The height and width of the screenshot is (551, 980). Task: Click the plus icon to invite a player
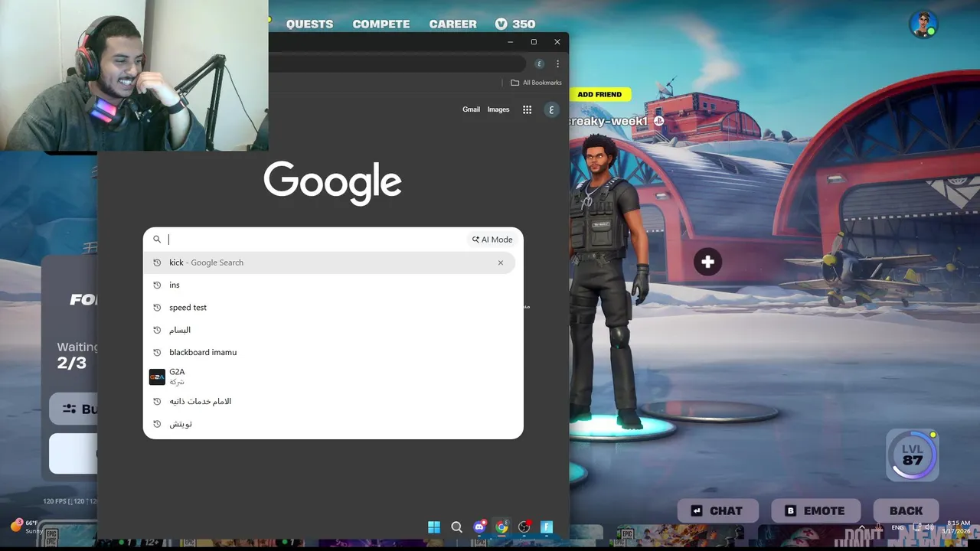707,262
